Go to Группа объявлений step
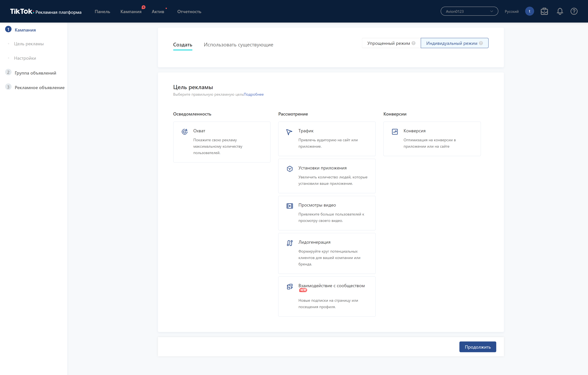The height and width of the screenshot is (375, 588). 35,73
